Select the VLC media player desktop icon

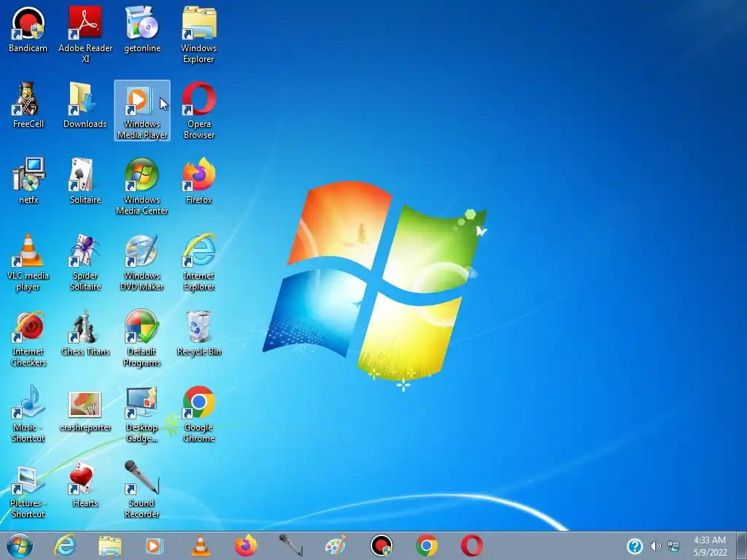click(28, 262)
